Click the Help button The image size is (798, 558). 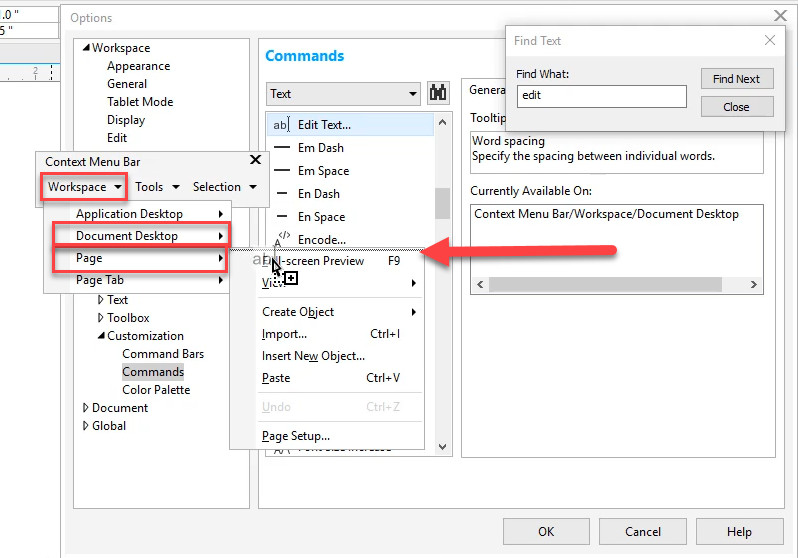[739, 532]
